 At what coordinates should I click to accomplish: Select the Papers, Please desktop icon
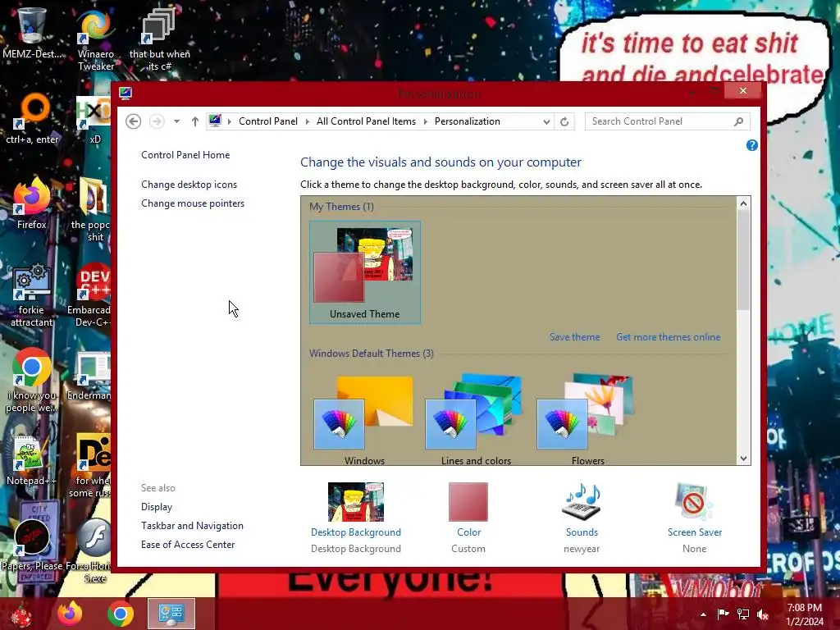tap(32, 546)
